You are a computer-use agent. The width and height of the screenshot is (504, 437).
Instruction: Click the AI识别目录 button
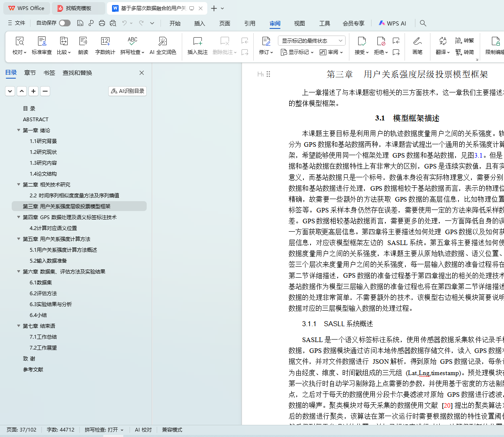tap(127, 91)
